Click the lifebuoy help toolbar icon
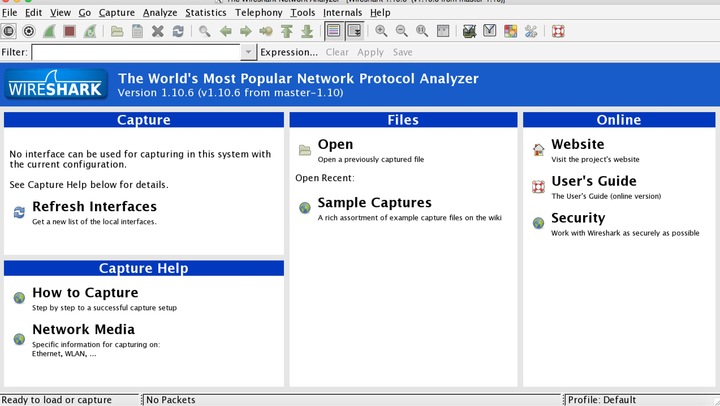Viewport: 720px width, 406px height. tap(558, 31)
